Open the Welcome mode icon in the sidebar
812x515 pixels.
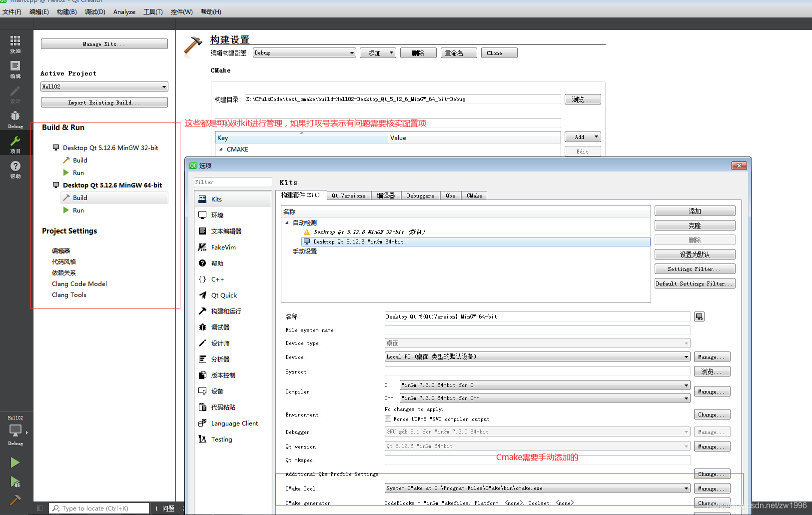(15, 44)
